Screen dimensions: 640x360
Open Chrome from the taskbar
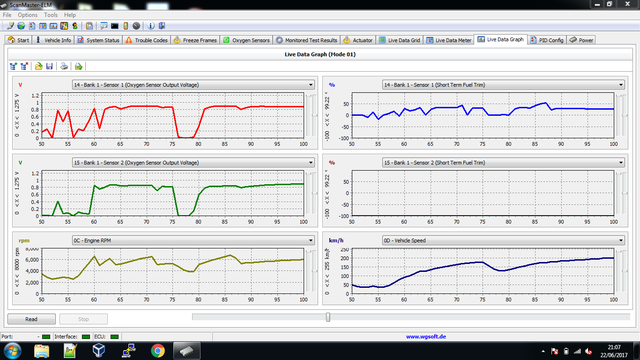point(158,351)
